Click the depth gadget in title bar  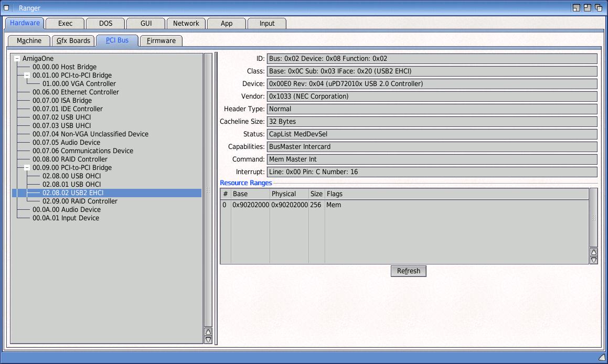[598, 8]
